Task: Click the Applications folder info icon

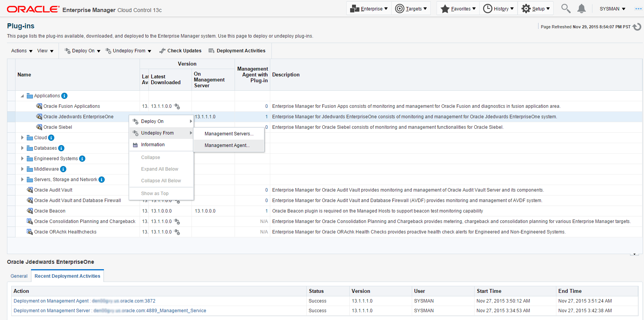Action: 64,96
